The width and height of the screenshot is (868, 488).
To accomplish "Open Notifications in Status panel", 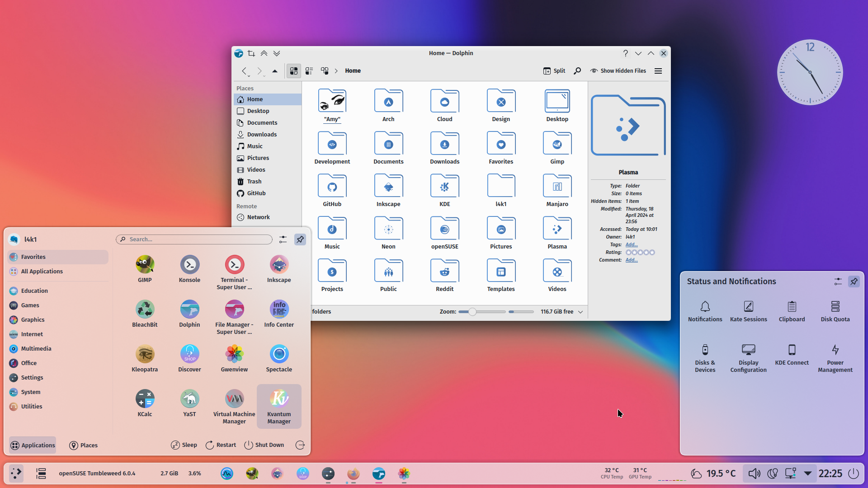I will tap(705, 311).
